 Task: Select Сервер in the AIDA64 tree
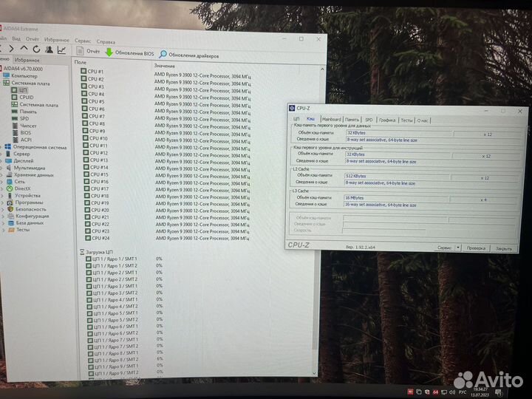[21, 154]
